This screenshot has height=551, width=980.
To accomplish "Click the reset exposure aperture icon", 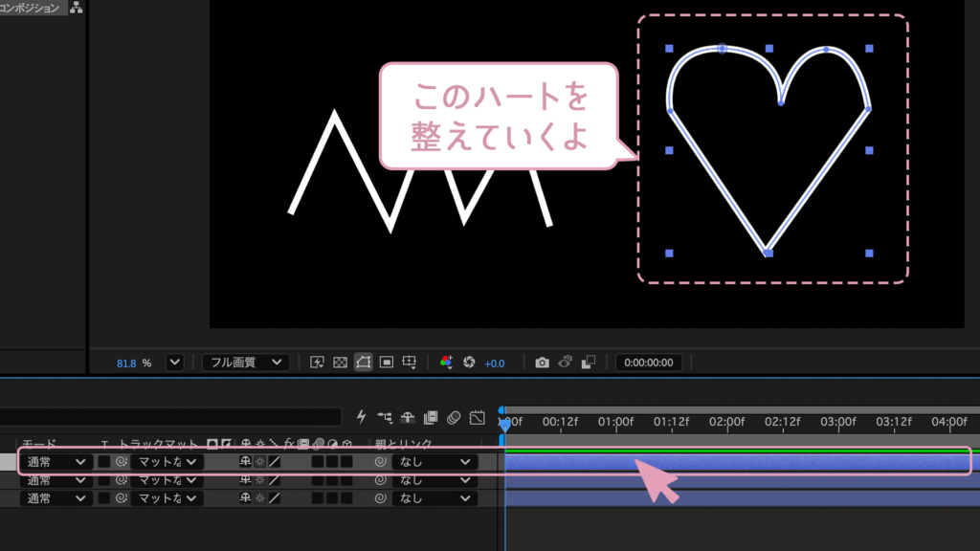I will (x=469, y=363).
